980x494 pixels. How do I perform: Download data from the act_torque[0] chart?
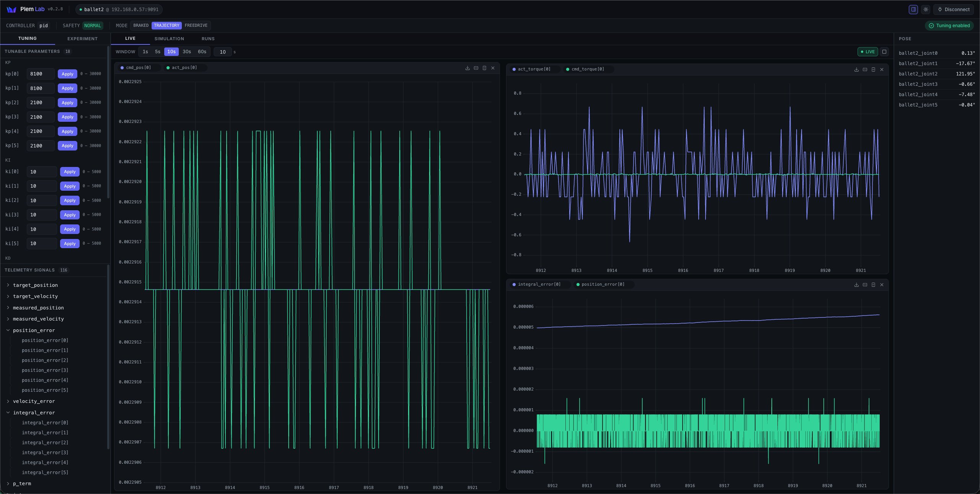856,70
